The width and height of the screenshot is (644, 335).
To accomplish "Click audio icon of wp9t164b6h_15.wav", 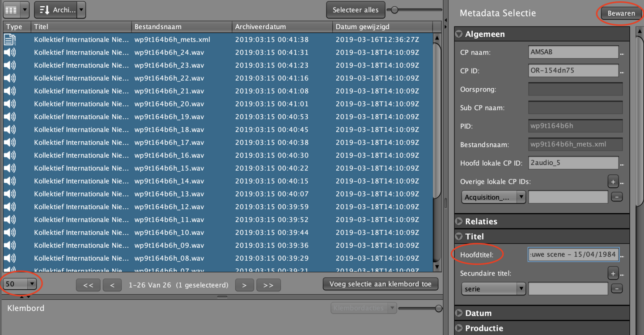I will click(10, 168).
